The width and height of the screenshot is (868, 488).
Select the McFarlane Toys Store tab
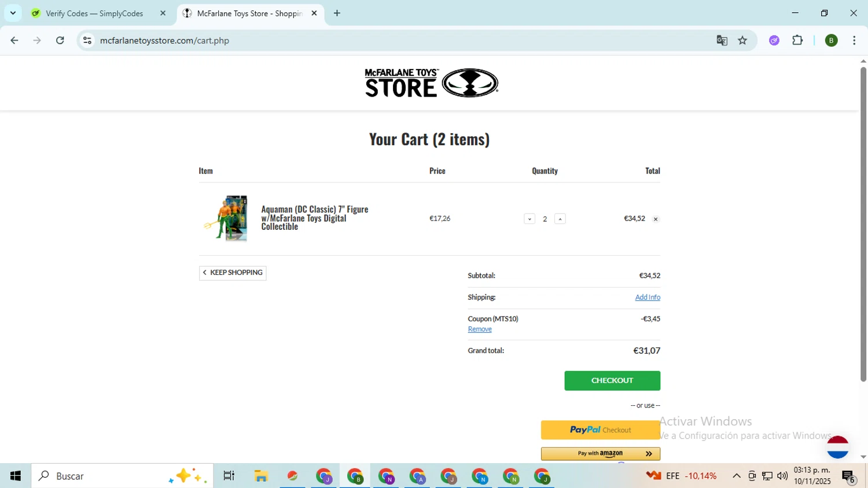coord(250,13)
